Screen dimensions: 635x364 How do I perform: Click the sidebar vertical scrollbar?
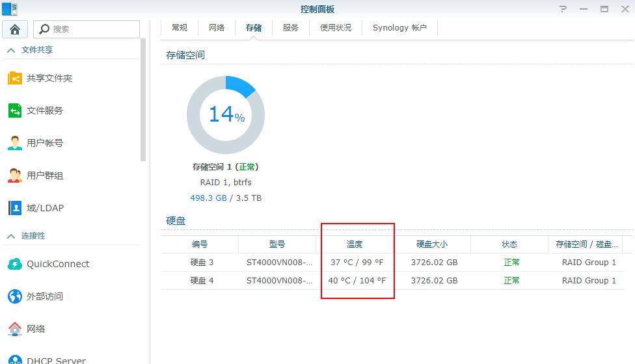tap(143, 99)
